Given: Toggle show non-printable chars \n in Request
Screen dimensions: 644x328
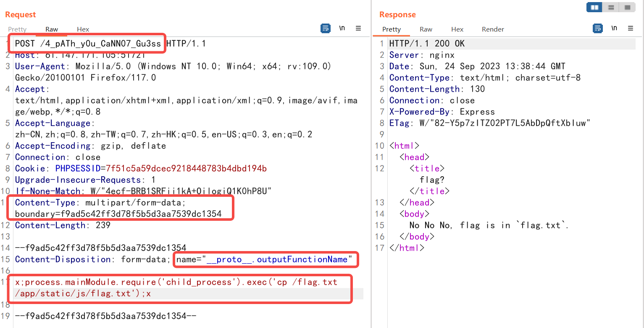Looking at the screenshot, I should click(x=342, y=28).
